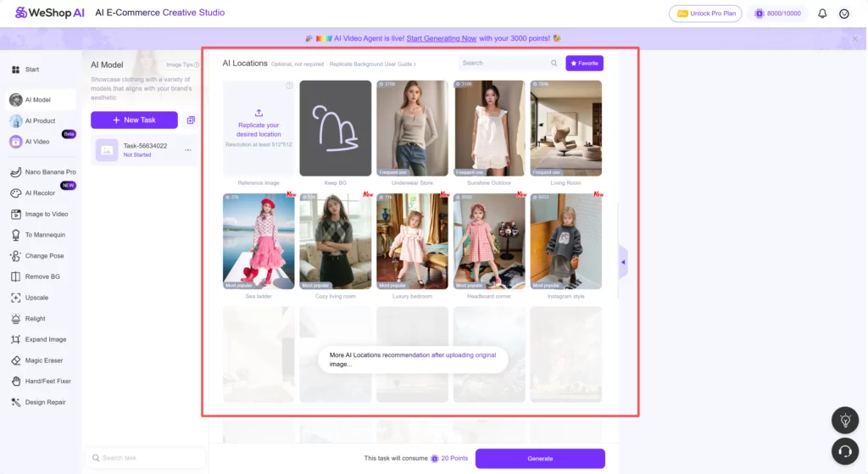Follow the Start Generating Now link
Viewport: 868px width, 474px height.
click(441, 38)
